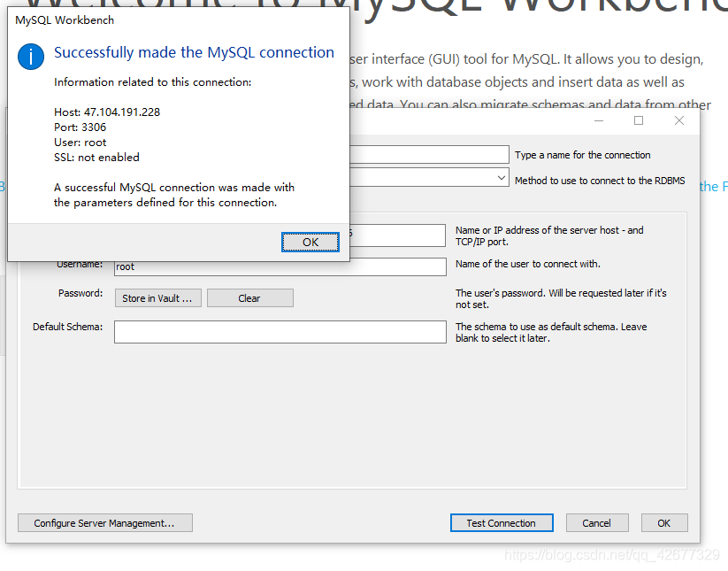This screenshot has width=728, height=571.
Task: Click the 'Default Schema:' label
Action: (x=68, y=327)
